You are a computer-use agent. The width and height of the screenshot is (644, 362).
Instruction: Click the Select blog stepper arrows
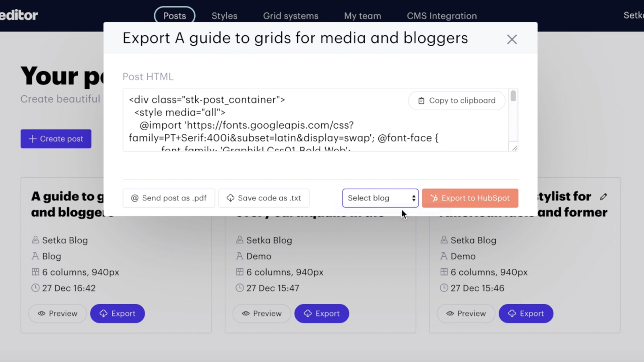413,198
